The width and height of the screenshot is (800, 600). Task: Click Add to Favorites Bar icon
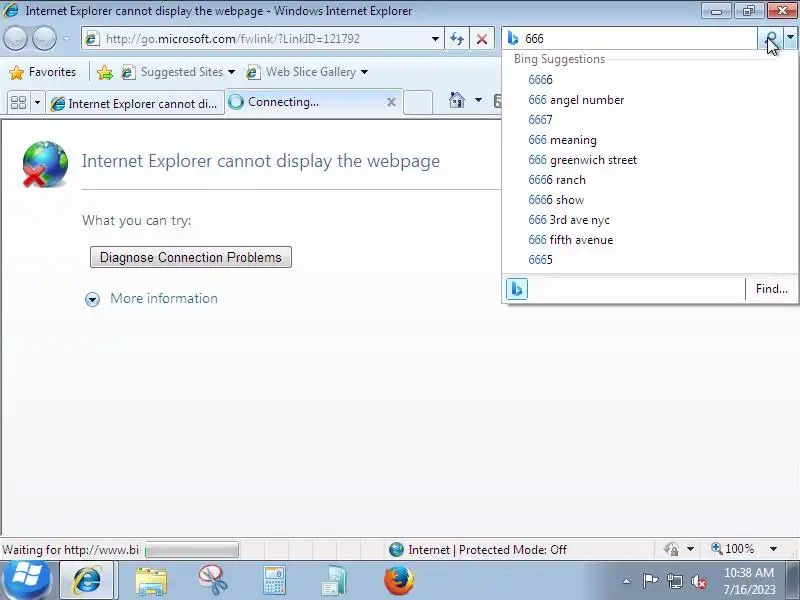[x=105, y=72]
